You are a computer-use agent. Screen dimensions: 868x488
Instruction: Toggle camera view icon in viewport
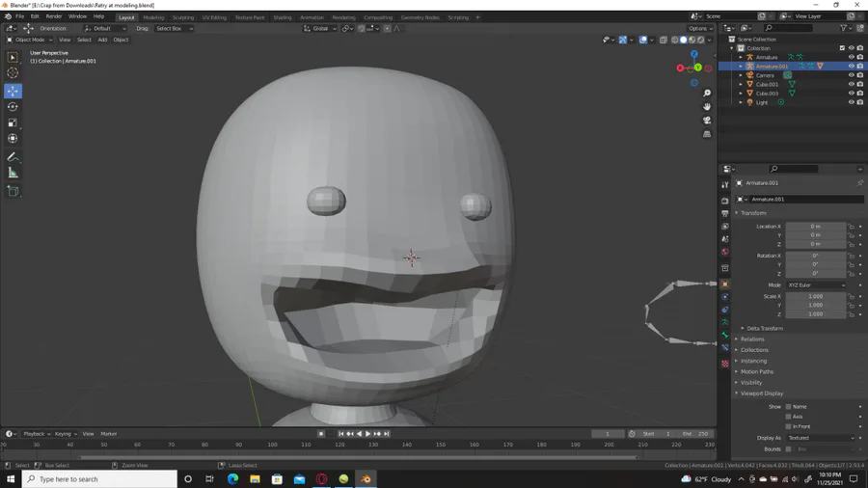pos(707,121)
